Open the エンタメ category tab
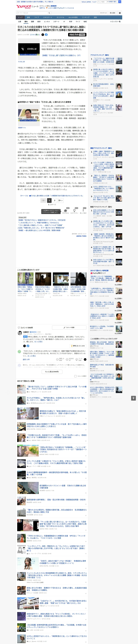Image resolution: width=138 pixels, height=644 pixels. 47,21
